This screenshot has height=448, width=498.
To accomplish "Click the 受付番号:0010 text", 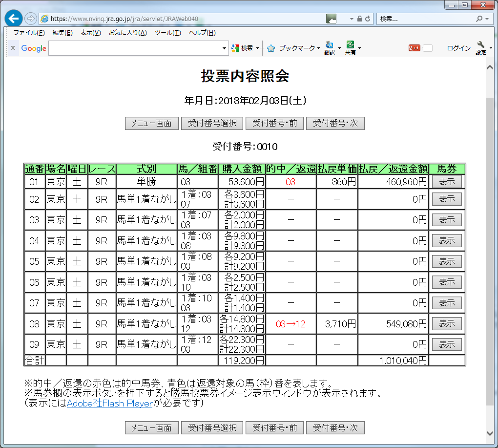I will point(245,147).
